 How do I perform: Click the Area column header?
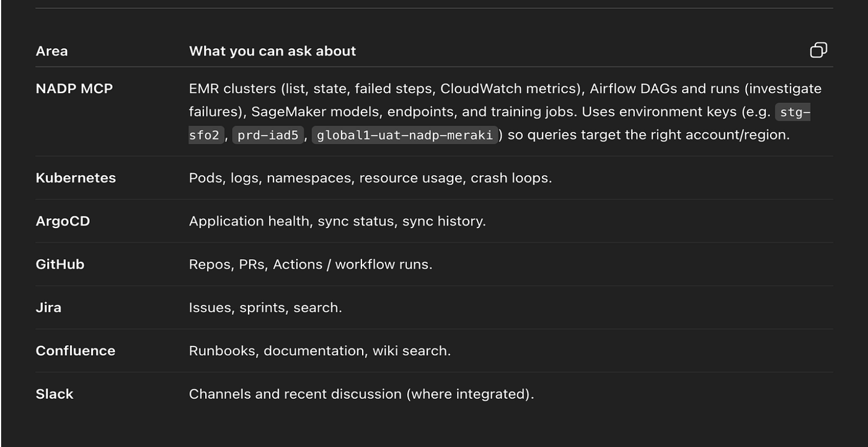(x=51, y=51)
